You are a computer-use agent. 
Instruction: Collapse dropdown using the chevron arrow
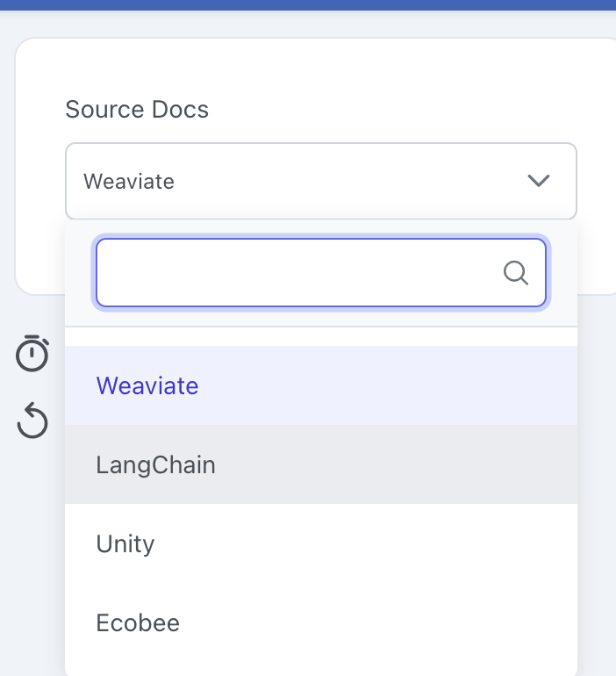(x=539, y=181)
